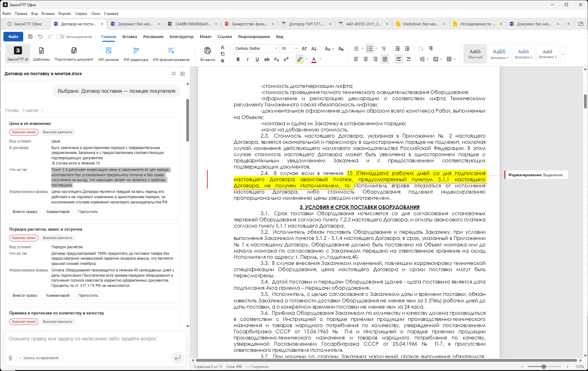588x371 pixels.
Task: Justify paragraph text
Action: (x=385, y=59)
